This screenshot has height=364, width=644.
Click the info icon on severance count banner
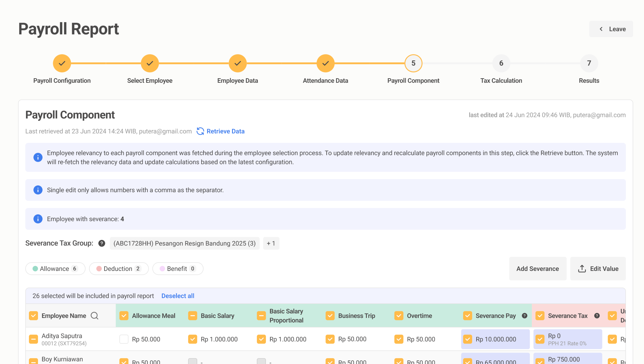point(38,219)
